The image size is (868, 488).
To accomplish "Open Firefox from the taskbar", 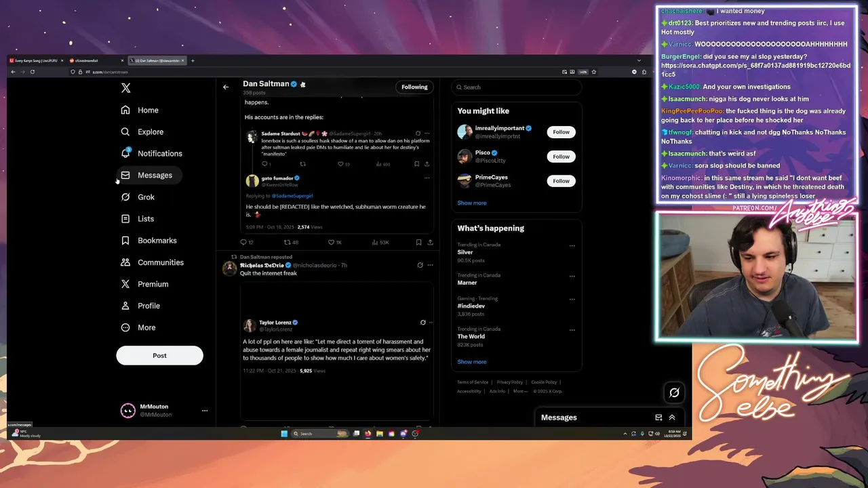I will 368,434.
